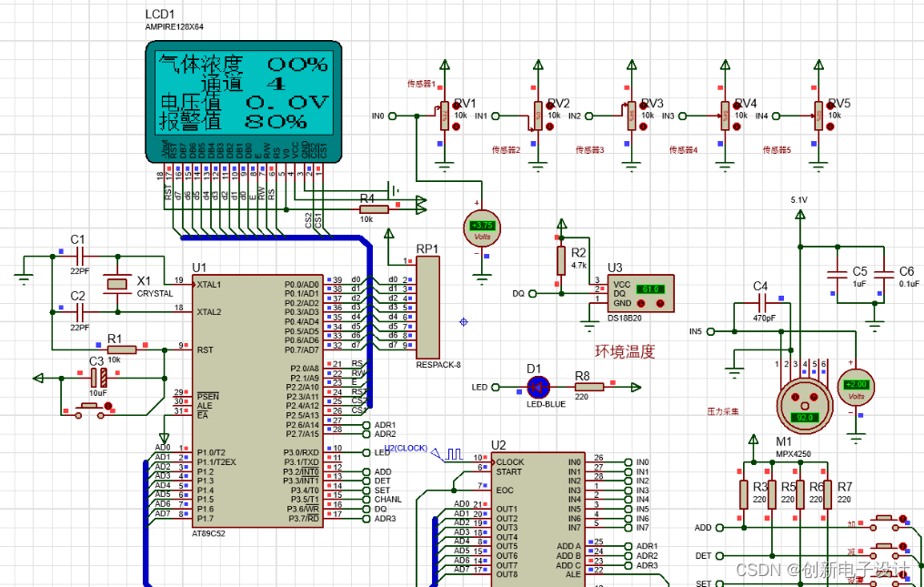This screenshot has width=924, height=587.
Task: Select the M1 MPX4250 pressure sensor
Action: 805,404
